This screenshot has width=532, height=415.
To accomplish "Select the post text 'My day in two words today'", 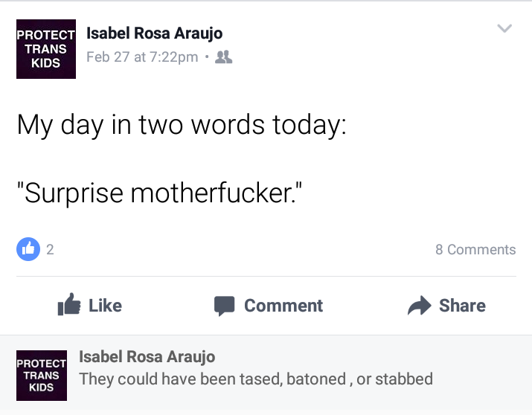I will pos(182,126).
